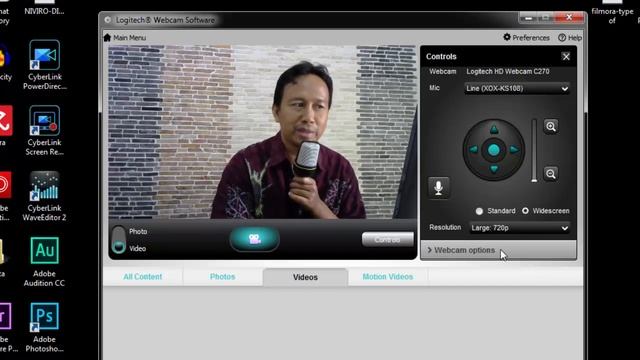Switch to the Videos tab
The image size is (640, 360).
tap(305, 277)
